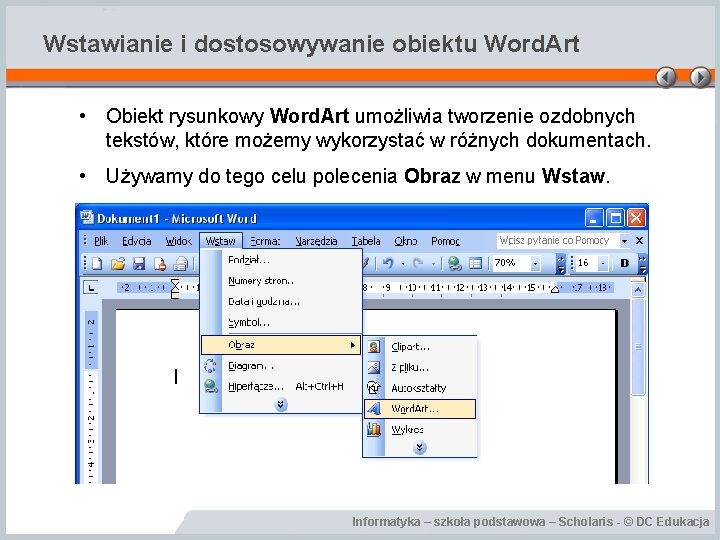This screenshot has width=720, height=540.
Task: Open Formatting toolbar options arrow at right edge
Action: [642, 264]
